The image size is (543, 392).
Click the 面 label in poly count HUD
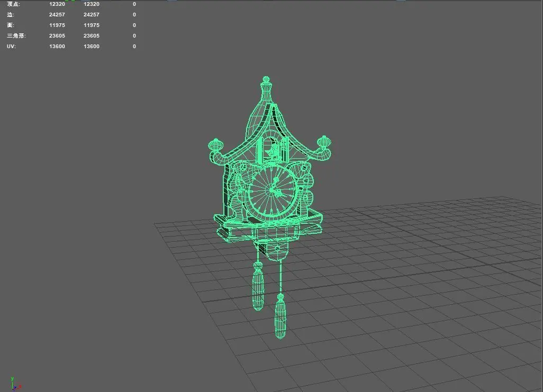point(11,25)
